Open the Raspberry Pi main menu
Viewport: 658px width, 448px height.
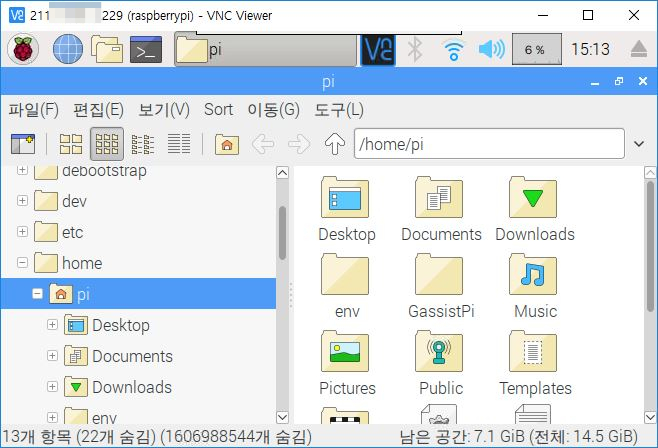[x=23, y=49]
